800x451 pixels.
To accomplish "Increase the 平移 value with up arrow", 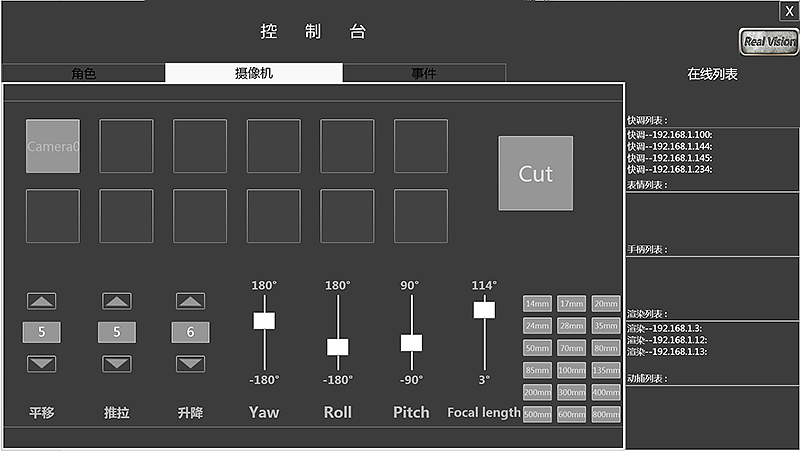I will click(42, 301).
